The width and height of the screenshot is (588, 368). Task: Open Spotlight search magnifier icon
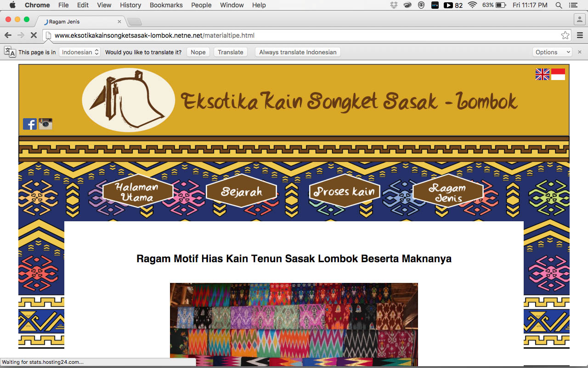(559, 5)
